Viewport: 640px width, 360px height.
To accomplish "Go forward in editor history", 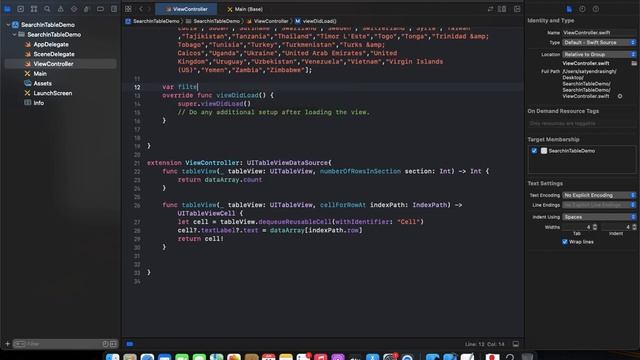I will pos(149,9).
